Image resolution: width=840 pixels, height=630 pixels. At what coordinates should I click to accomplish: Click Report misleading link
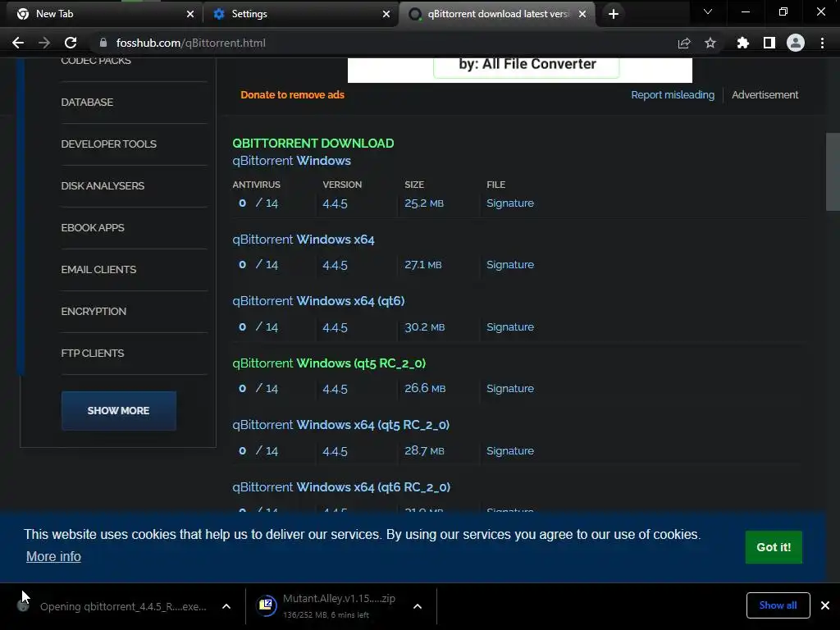click(x=673, y=95)
